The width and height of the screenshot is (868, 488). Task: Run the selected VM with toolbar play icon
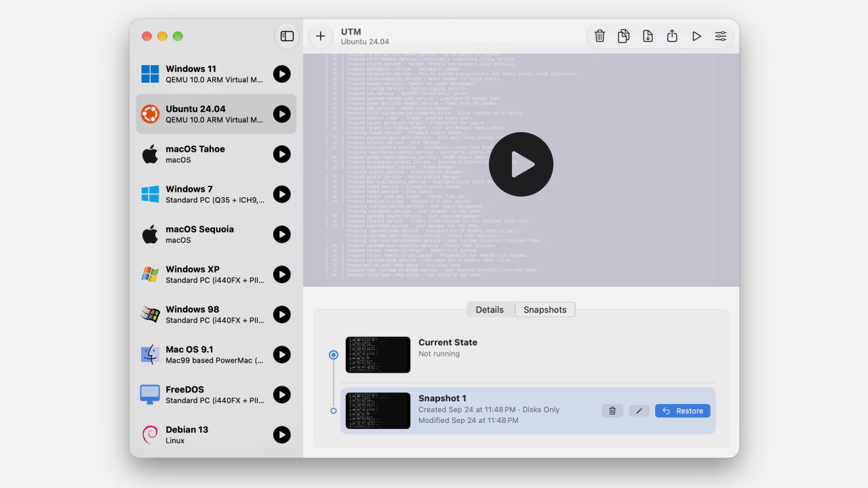tap(696, 36)
